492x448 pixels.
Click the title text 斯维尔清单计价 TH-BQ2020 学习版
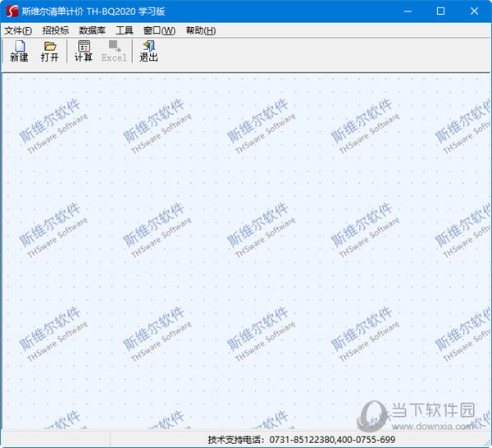pos(93,11)
